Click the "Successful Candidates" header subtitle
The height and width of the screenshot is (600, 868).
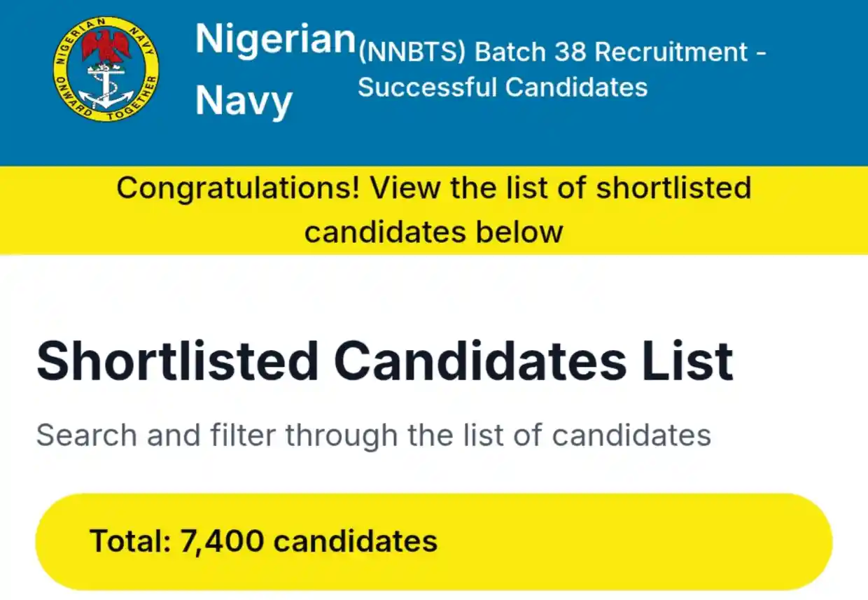pyautogui.click(x=503, y=87)
